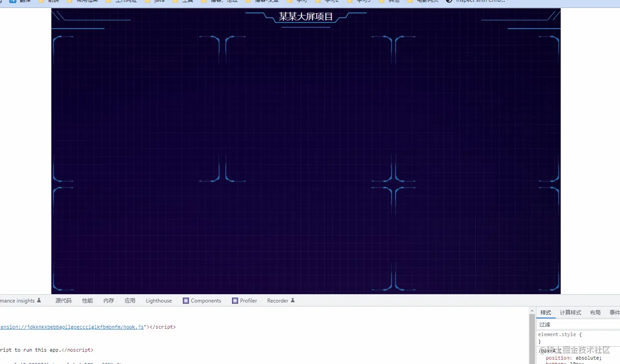Viewport: 620px width, 364px height.
Task: Open the React Profiler tab
Action: (x=244, y=301)
